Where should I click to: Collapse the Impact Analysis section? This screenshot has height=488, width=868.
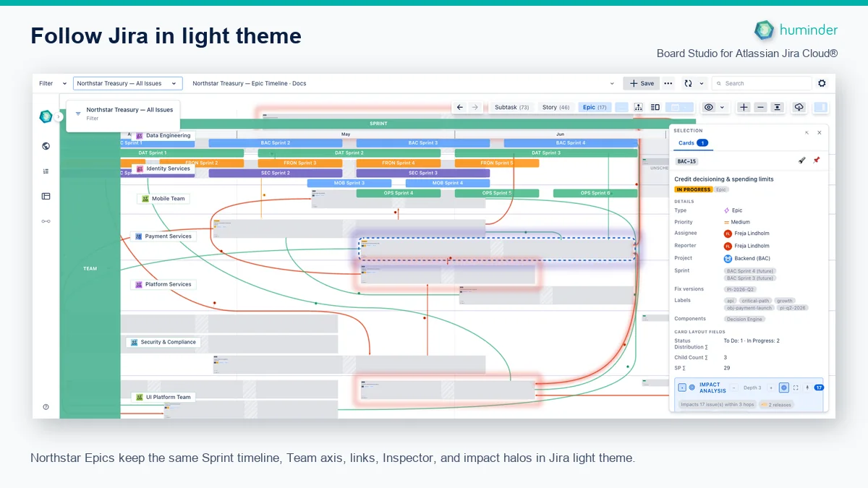(x=682, y=388)
